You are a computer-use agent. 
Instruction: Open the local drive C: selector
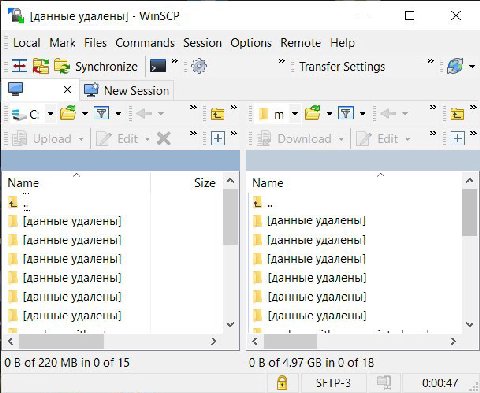(x=32, y=114)
